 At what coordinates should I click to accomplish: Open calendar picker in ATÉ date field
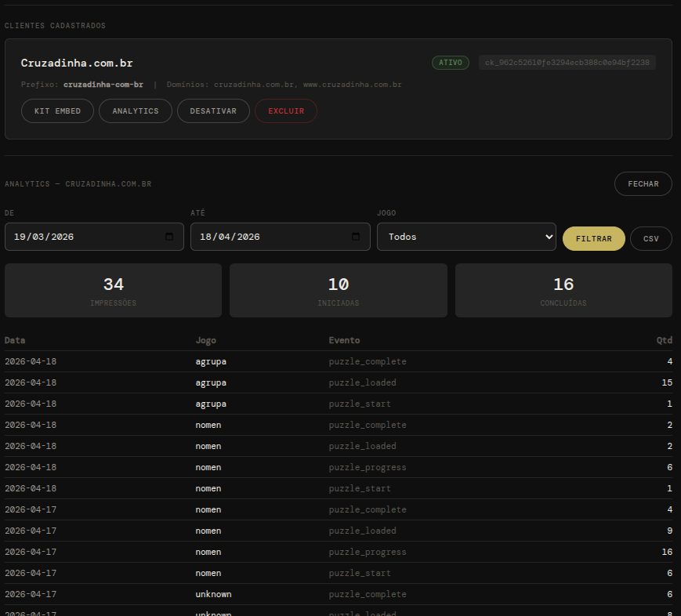(x=356, y=237)
